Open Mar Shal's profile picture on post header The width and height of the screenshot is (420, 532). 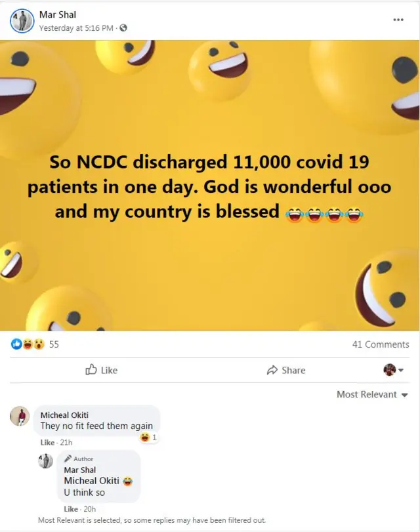point(22,21)
